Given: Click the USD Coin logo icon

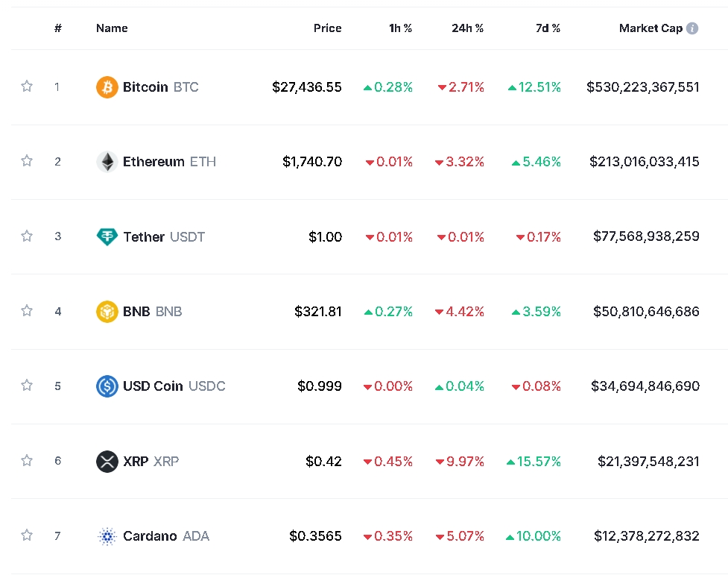Looking at the screenshot, I should [x=107, y=386].
